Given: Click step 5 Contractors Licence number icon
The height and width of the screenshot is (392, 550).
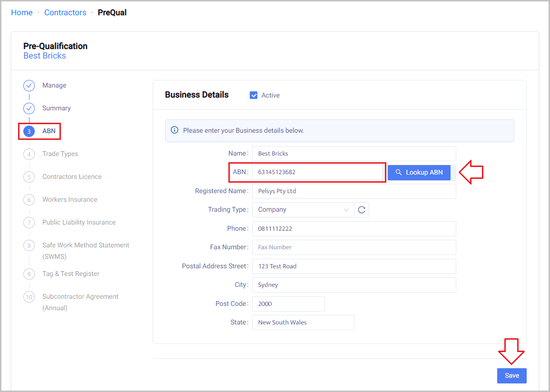Looking at the screenshot, I should [x=29, y=177].
